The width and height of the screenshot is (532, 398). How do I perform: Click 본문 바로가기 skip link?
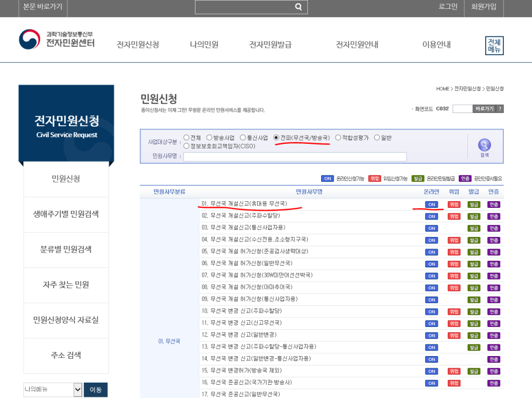coord(43,7)
